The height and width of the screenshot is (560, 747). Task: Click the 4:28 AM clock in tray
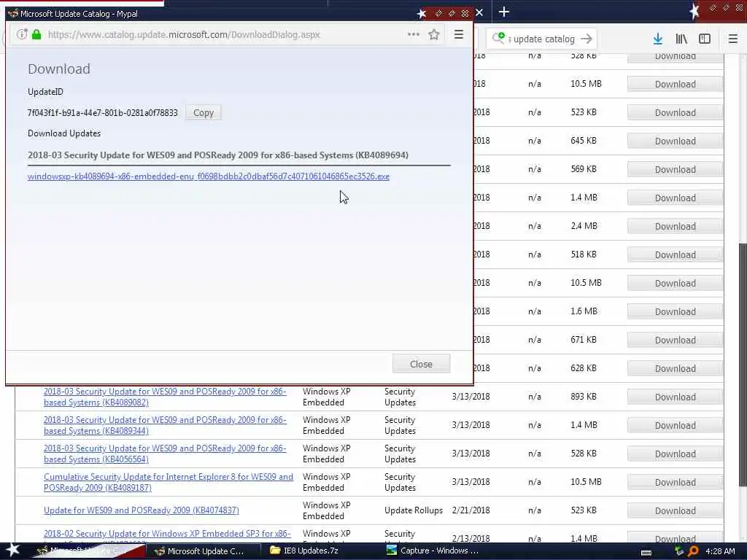720,551
